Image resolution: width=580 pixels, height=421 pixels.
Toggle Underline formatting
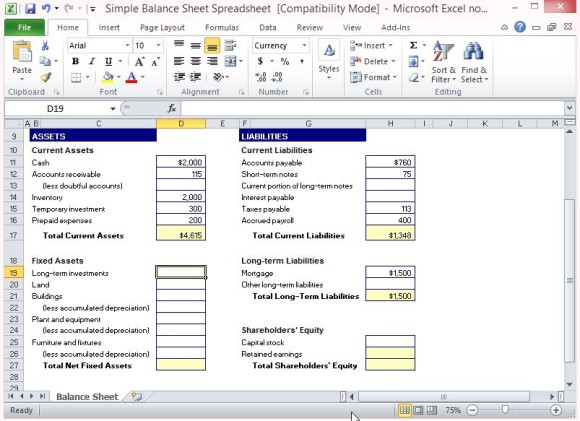click(108, 61)
